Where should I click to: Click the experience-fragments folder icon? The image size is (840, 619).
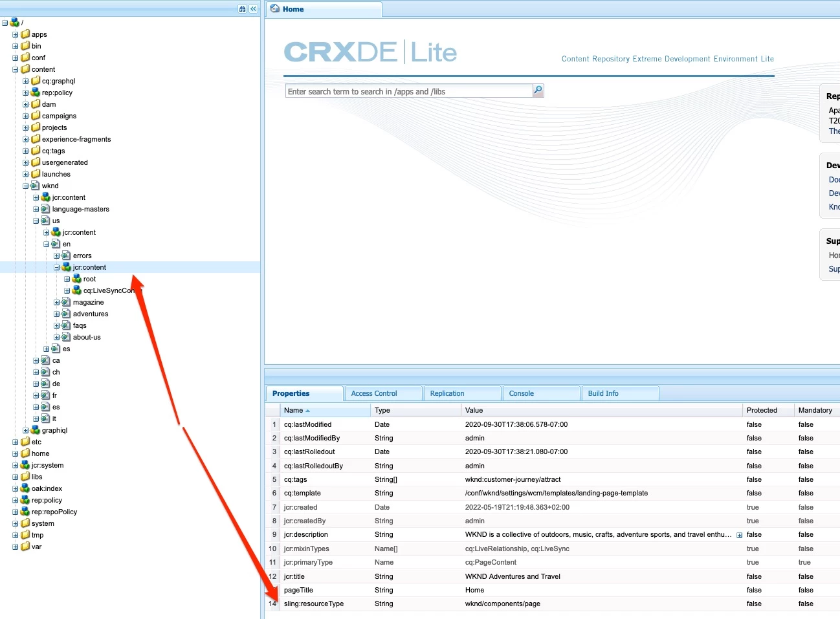click(36, 139)
